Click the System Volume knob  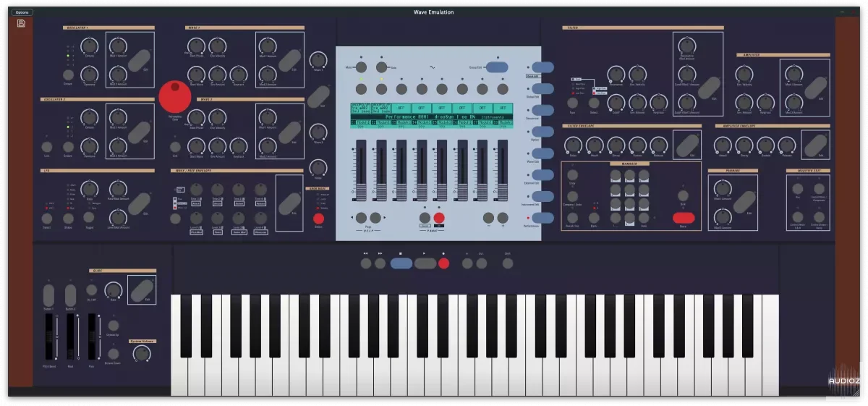(142, 353)
